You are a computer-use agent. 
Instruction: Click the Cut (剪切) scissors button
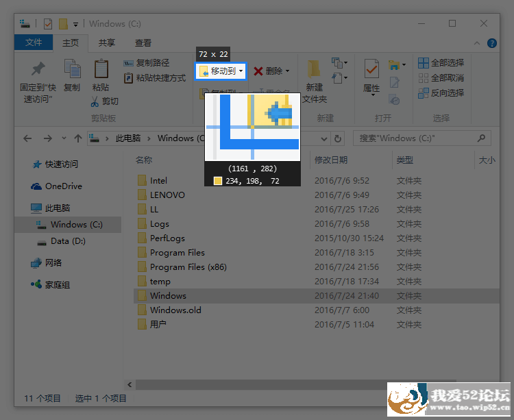click(104, 101)
